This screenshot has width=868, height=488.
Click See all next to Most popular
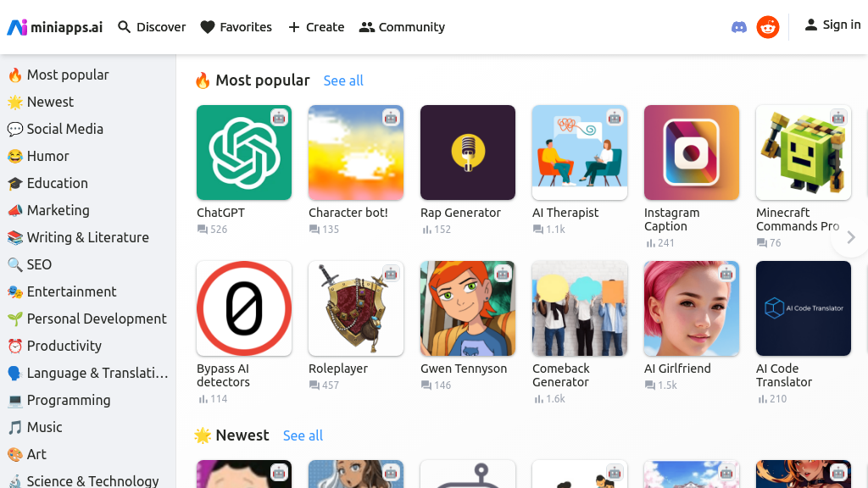tap(343, 80)
